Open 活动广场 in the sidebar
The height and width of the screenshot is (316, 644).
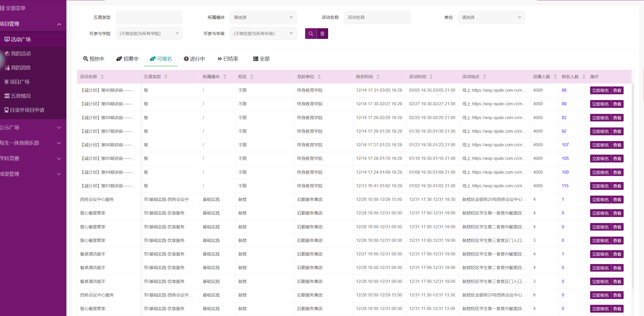coord(20,39)
